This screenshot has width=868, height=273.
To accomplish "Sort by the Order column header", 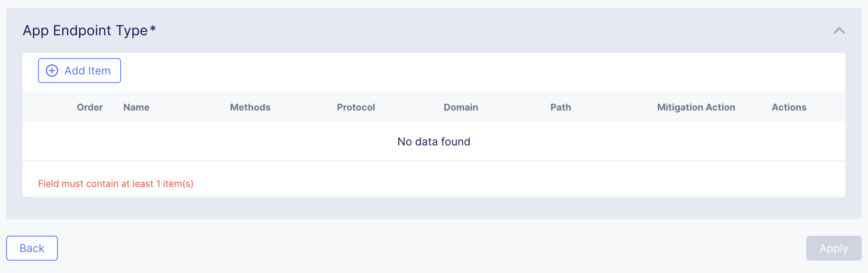I will tap(90, 107).
